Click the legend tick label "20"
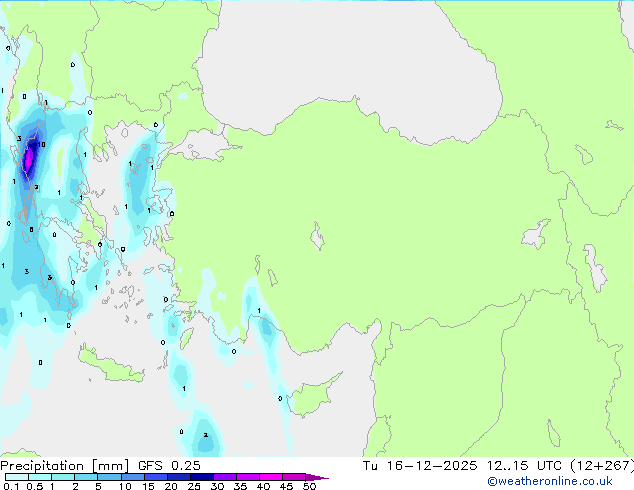634x490 pixels. (x=171, y=486)
